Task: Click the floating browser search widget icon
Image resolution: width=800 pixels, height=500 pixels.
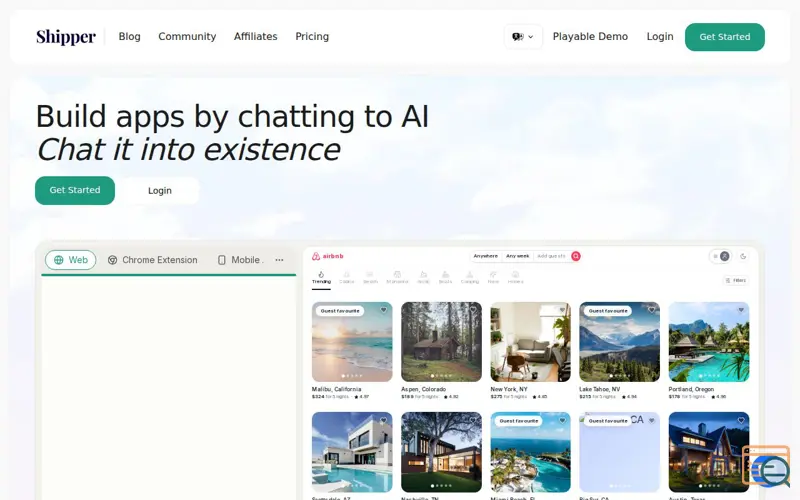Action: [x=767, y=467]
